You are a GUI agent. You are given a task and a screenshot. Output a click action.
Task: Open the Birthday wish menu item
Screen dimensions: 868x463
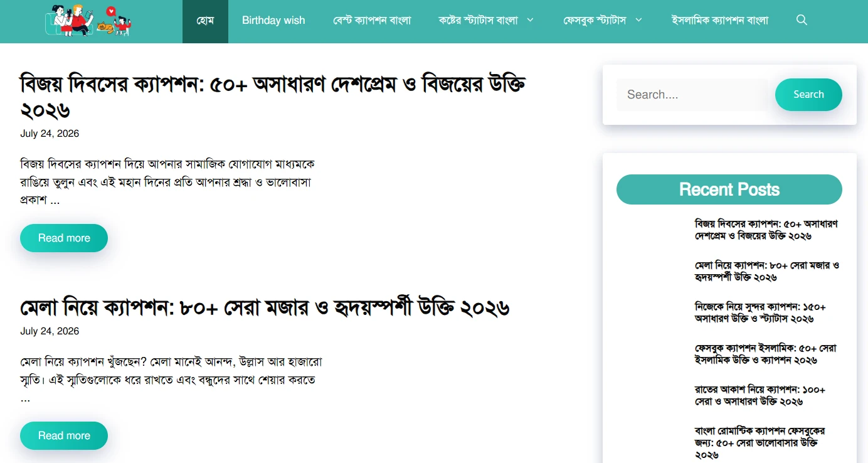(273, 21)
